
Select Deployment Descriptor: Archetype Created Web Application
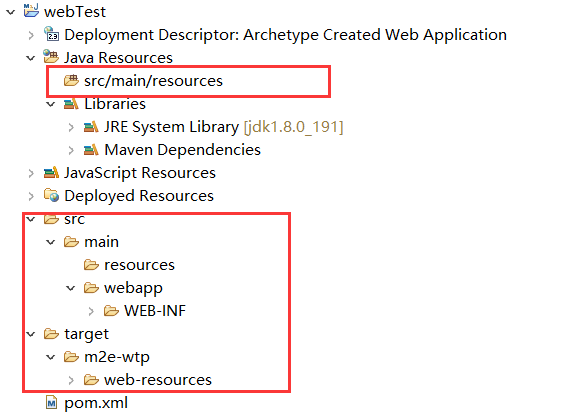(286, 35)
